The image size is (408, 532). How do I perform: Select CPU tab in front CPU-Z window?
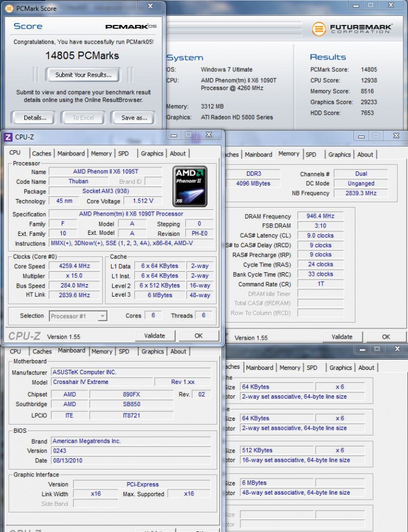coord(15,153)
